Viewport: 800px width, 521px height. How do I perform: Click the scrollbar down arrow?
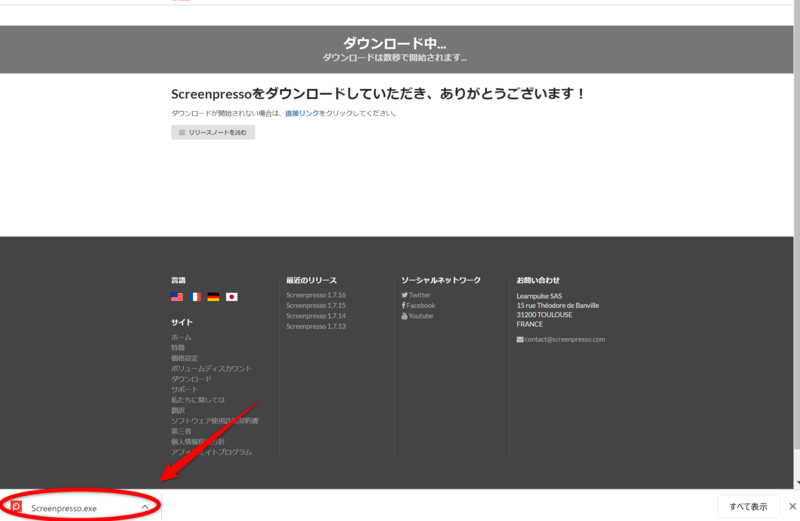pos(797,483)
